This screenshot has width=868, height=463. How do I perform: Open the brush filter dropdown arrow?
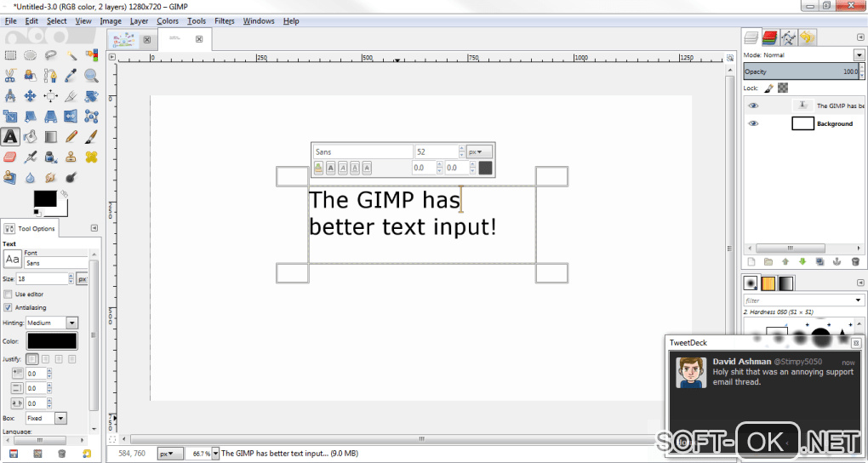point(858,300)
